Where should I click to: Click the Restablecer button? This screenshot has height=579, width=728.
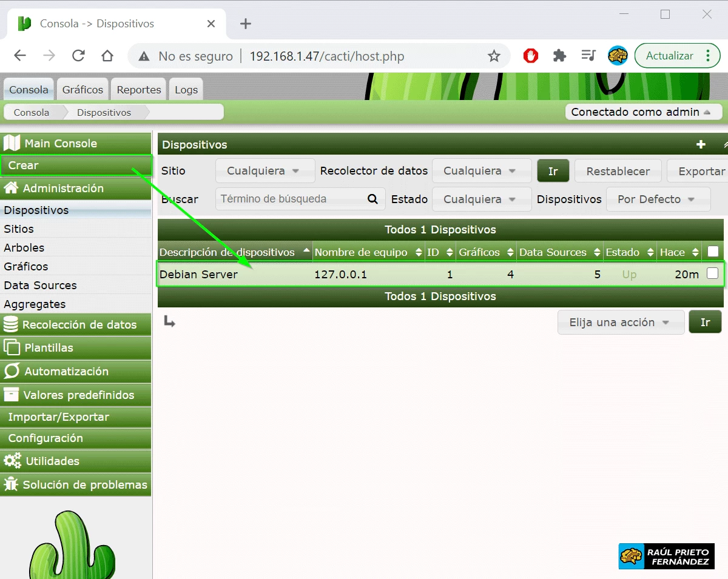pyautogui.click(x=618, y=170)
